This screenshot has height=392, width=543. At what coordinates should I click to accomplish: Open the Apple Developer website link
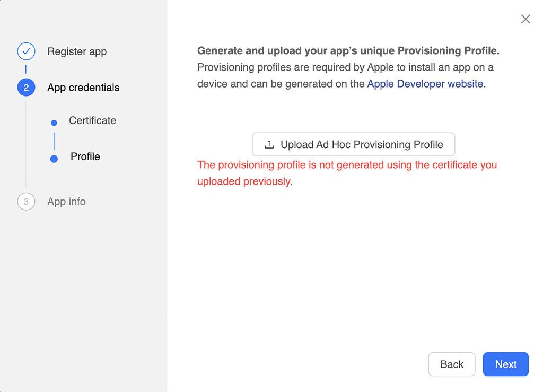coord(426,84)
